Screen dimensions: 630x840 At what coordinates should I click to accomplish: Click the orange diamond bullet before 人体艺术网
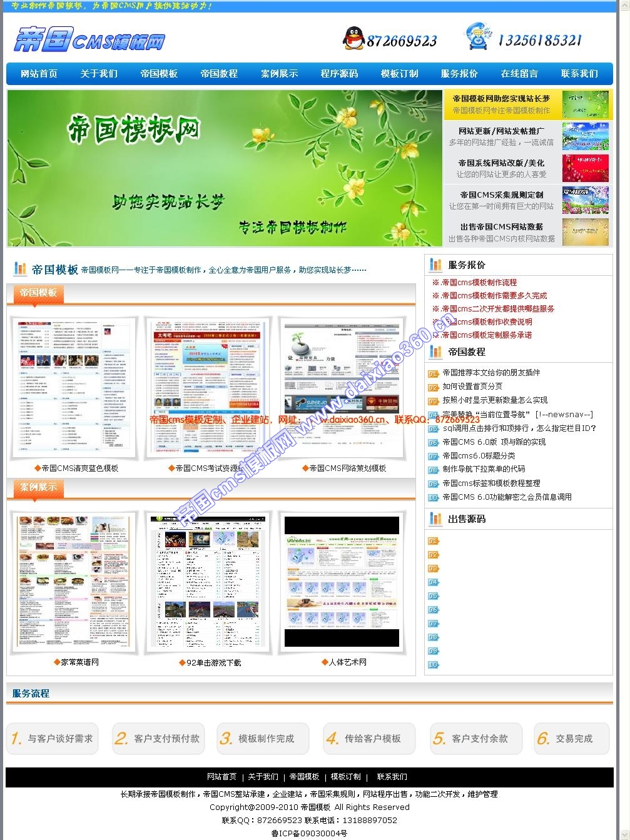coord(325,662)
